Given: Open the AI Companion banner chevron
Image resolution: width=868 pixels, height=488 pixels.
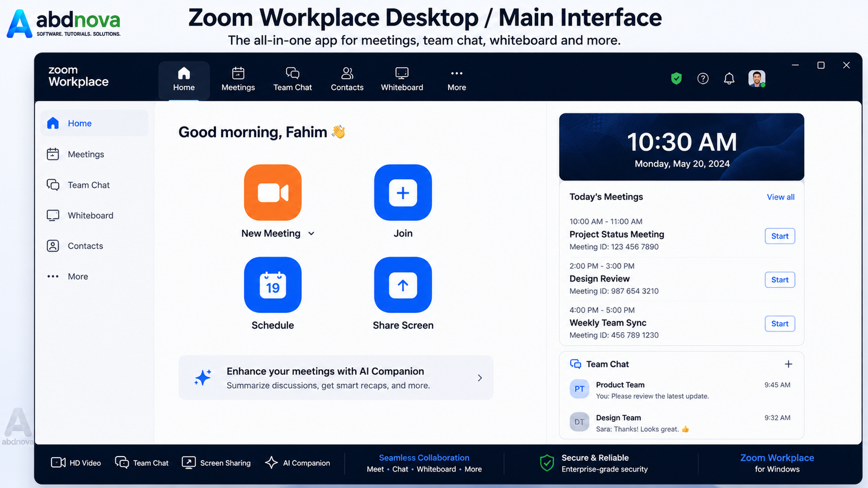Looking at the screenshot, I should (480, 378).
